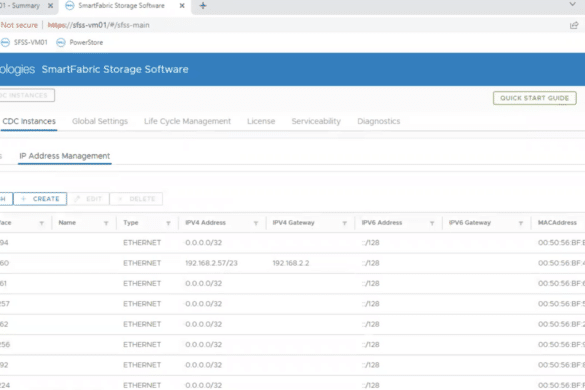Screen dimensions: 585x390
Task: Filter the IPV4 Address column
Action: (x=256, y=223)
